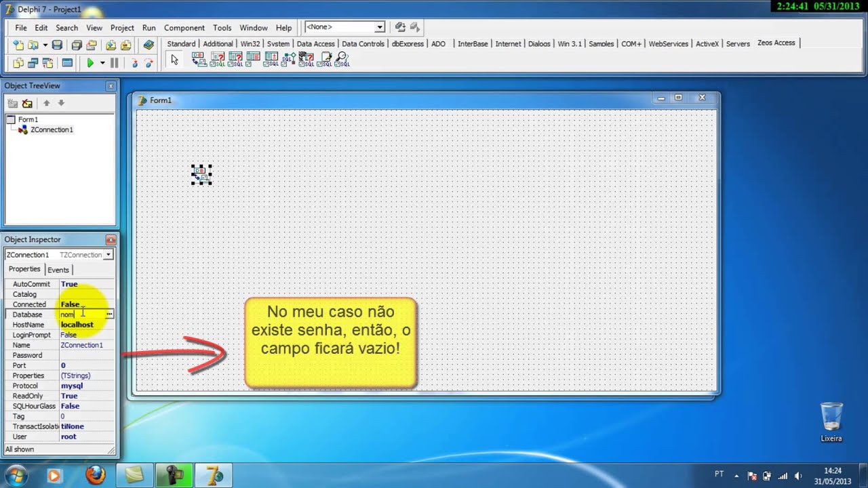Open the Tools menu
868x488 pixels.
(x=222, y=28)
